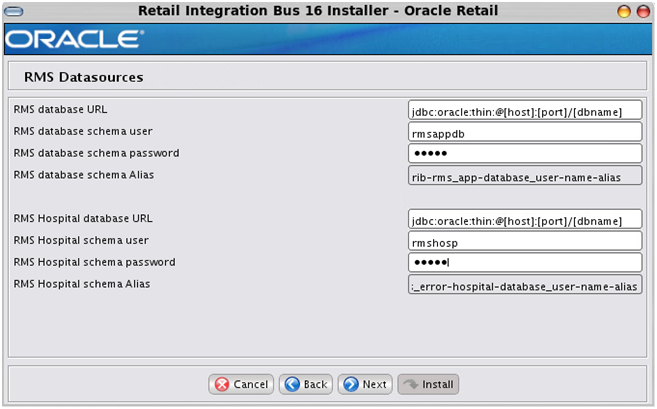Viewport: 657px width, 409px height.
Task: Click the 'RMS database URL' label
Action: point(60,109)
